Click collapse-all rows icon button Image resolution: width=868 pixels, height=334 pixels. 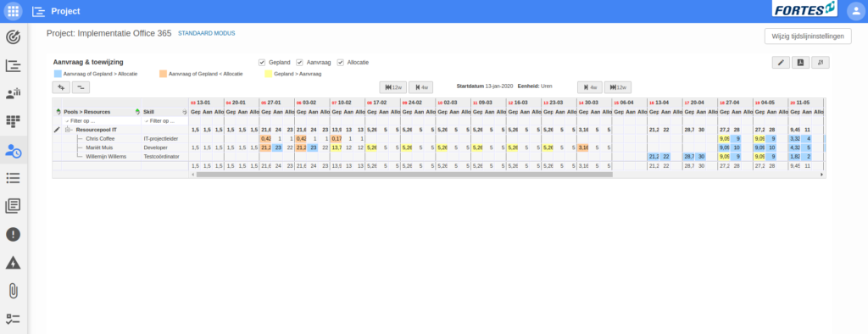[x=81, y=87]
